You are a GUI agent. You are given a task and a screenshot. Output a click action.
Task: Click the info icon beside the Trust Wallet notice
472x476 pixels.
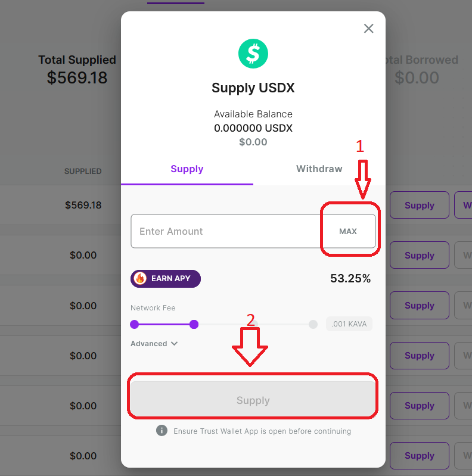[162, 431]
